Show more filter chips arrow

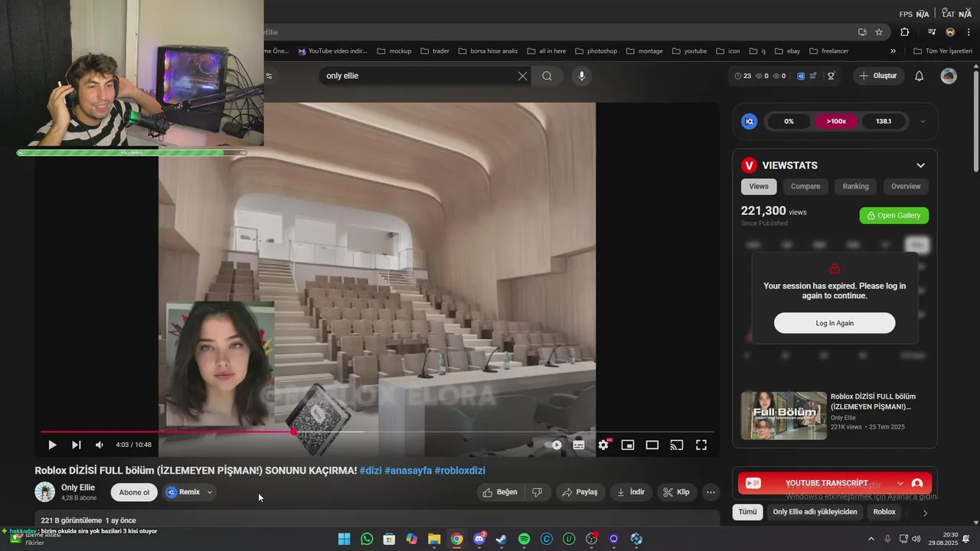point(925,513)
